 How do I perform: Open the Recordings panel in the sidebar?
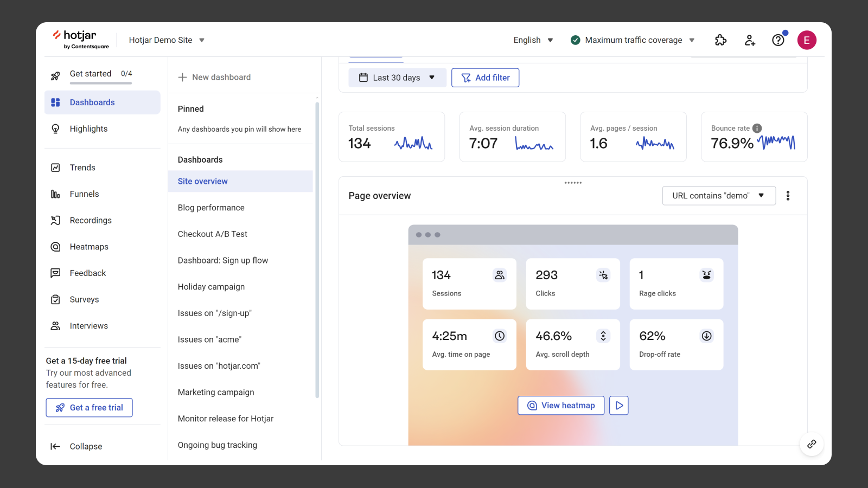(90, 220)
